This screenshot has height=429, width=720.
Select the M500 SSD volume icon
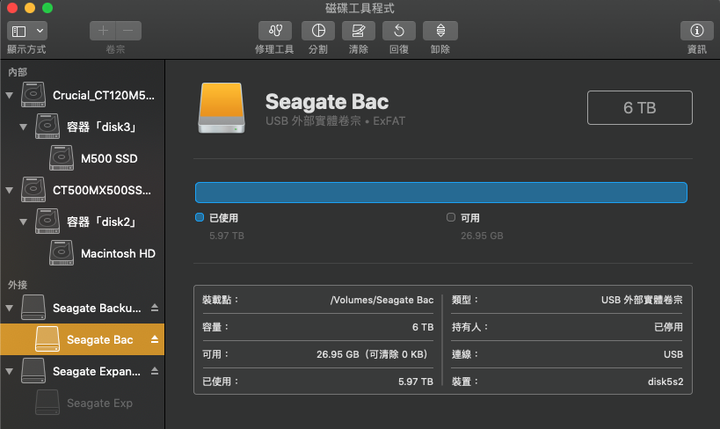point(62,158)
